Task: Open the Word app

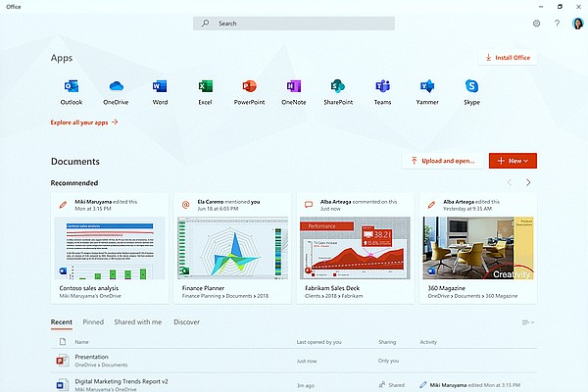Action: coord(161,87)
